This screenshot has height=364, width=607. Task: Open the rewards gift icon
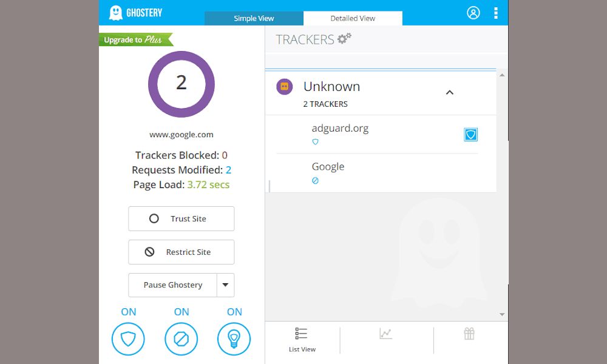469,334
